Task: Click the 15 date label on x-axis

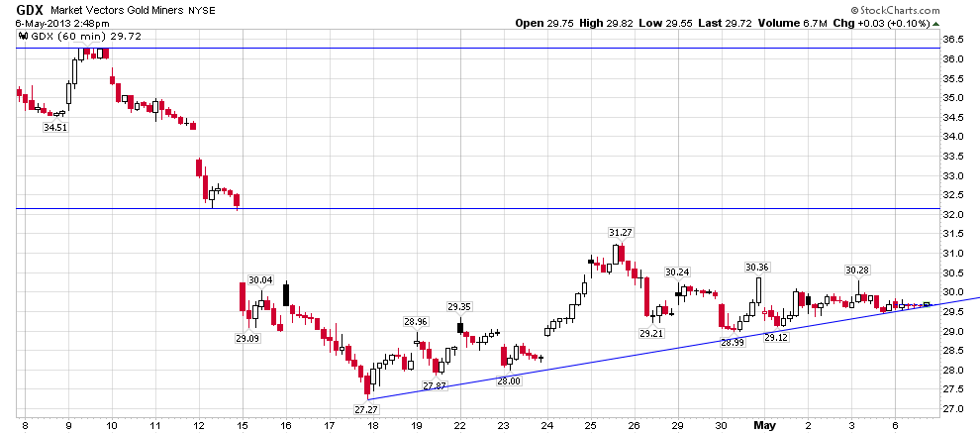Action: pyautogui.click(x=244, y=426)
